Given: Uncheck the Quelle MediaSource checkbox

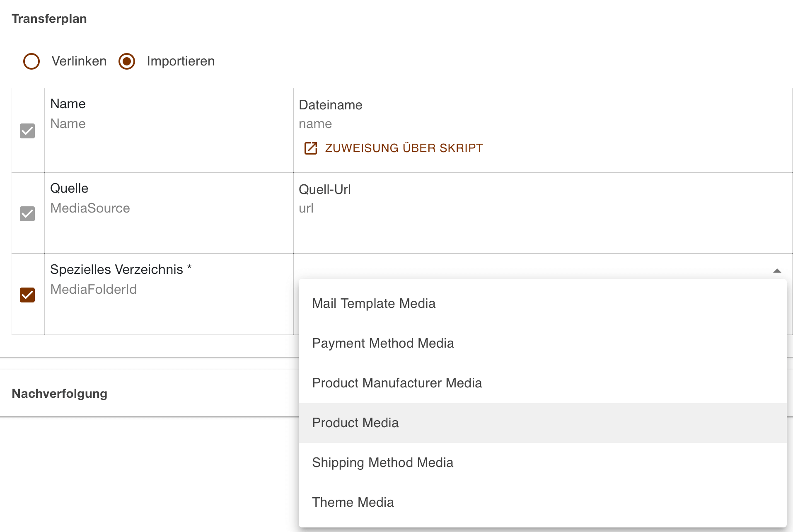Looking at the screenshot, I should pos(27,214).
